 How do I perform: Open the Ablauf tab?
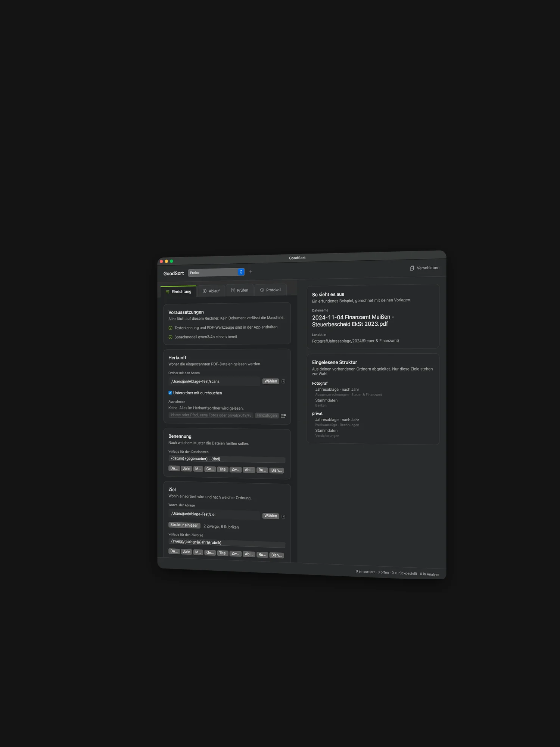click(x=211, y=291)
